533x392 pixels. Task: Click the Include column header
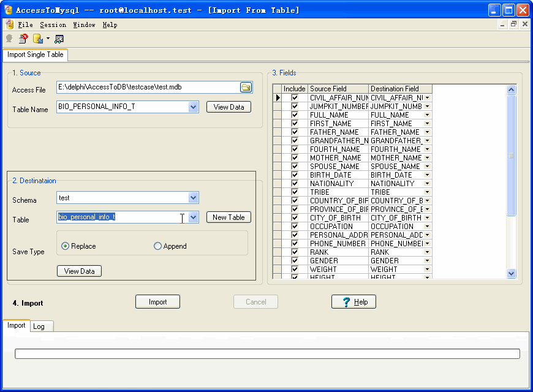coord(294,89)
